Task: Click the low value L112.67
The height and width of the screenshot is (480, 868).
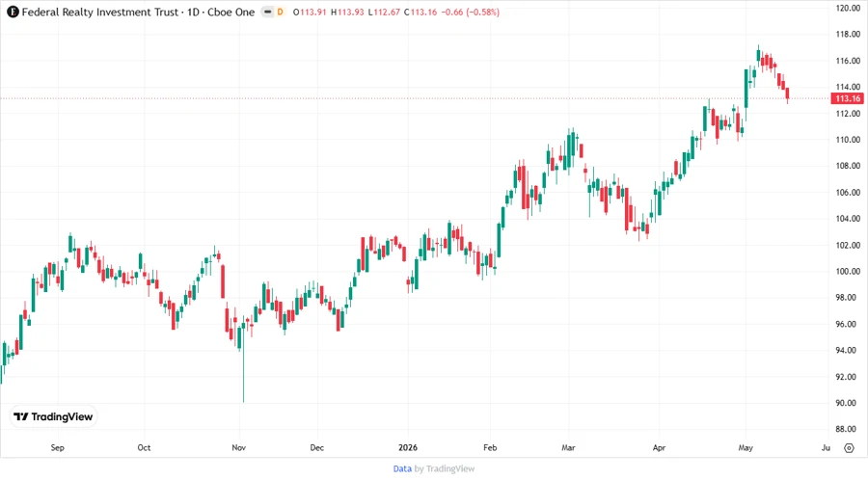Action: click(x=384, y=13)
